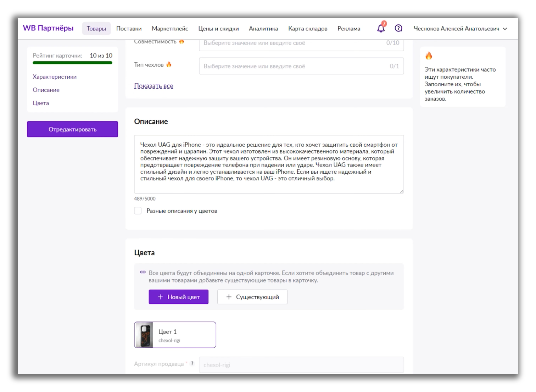This screenshot has height=392, width=536.
Task: Click the fire icon in the hint panel
Action: 429,56
